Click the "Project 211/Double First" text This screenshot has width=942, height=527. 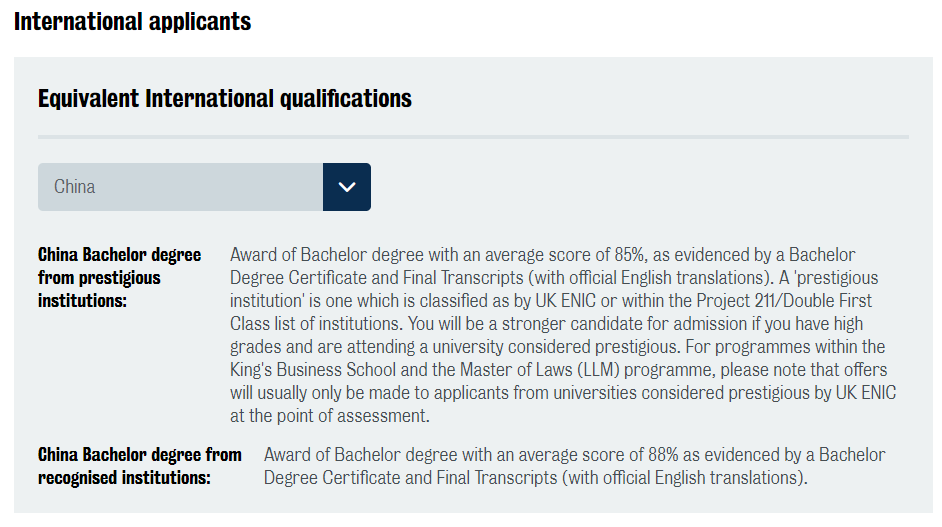(784, 300)
